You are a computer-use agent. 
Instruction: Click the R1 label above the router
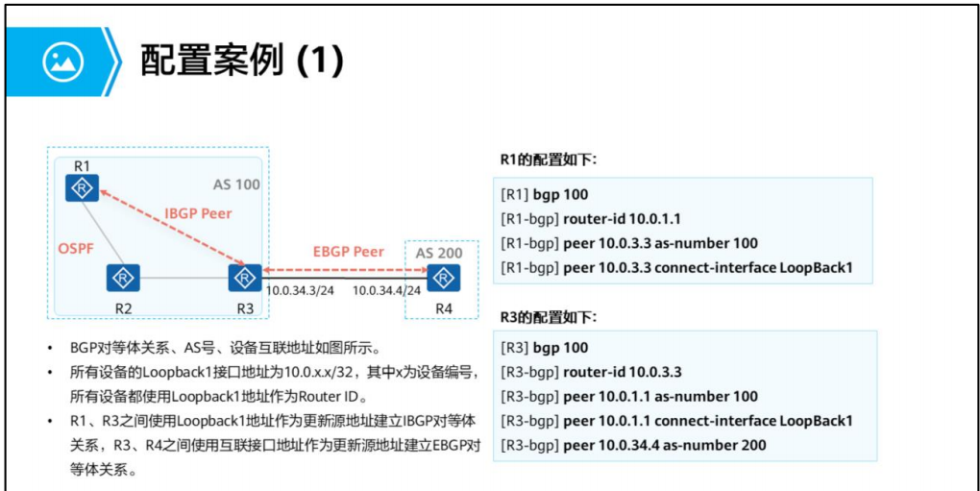point(82,165)
